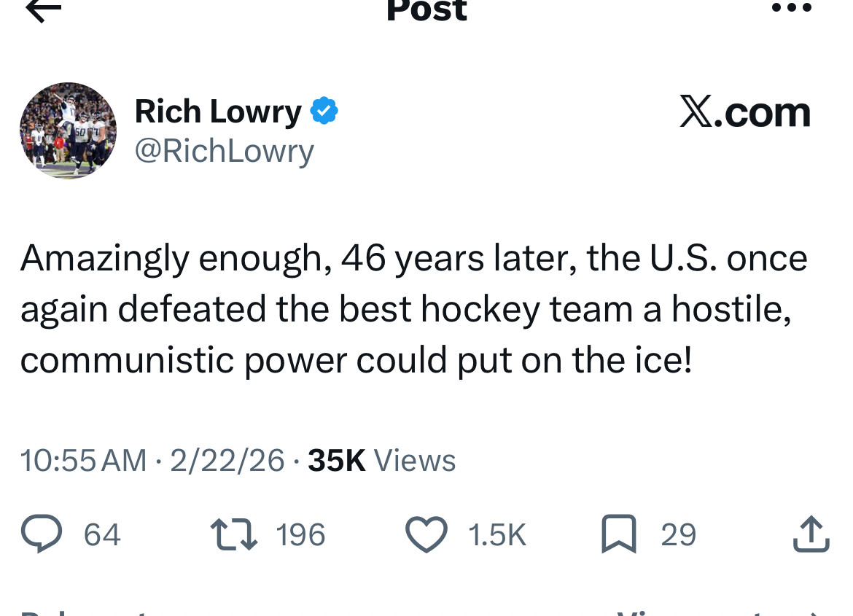This screenshot has height=616, width=853.
Task: Go back using the left arrow
Action: click(x=43, y=10)
